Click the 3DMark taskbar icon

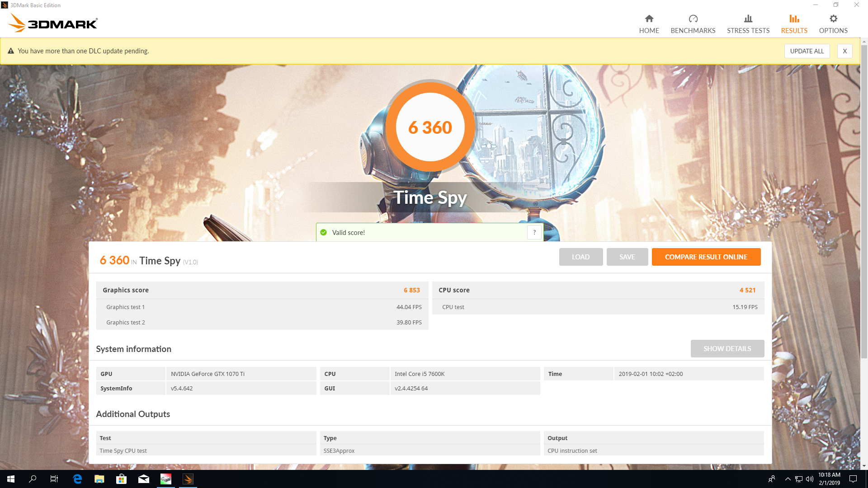pyautogui.click(x=188, y=479)
